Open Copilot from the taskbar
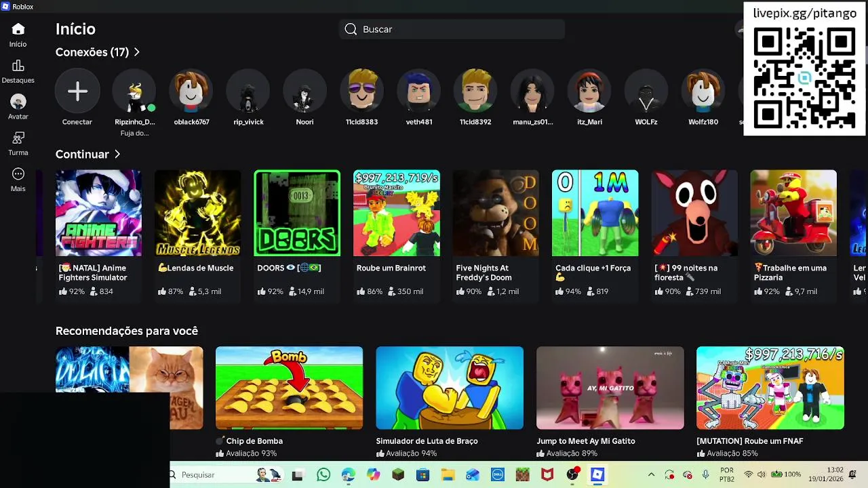 pyautogui.click(x=373, y=475)
